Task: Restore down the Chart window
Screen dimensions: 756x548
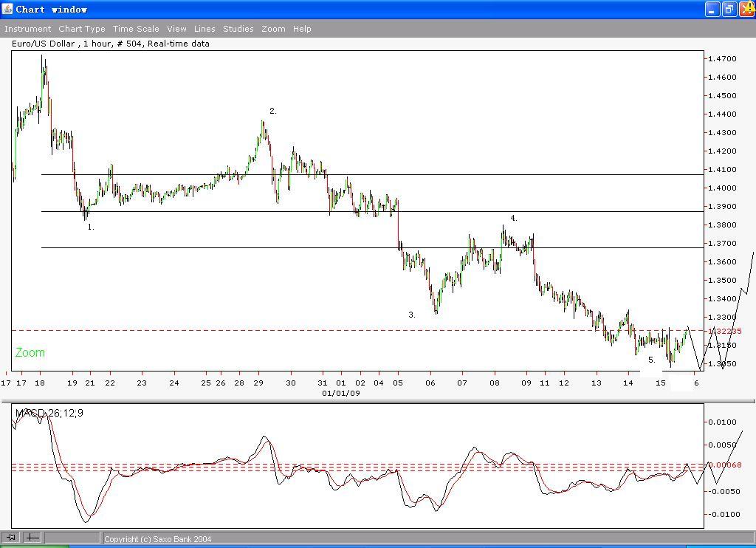Action: 729,9
